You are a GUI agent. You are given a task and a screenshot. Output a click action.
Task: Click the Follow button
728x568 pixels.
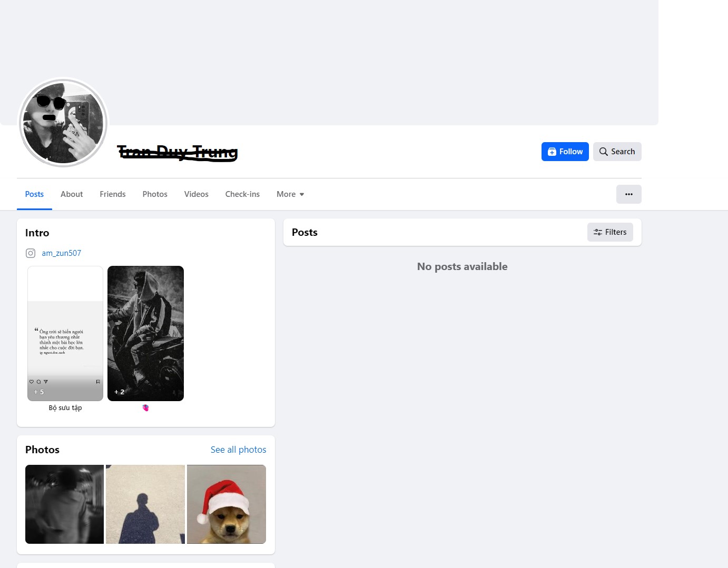(x=565, y=152)
